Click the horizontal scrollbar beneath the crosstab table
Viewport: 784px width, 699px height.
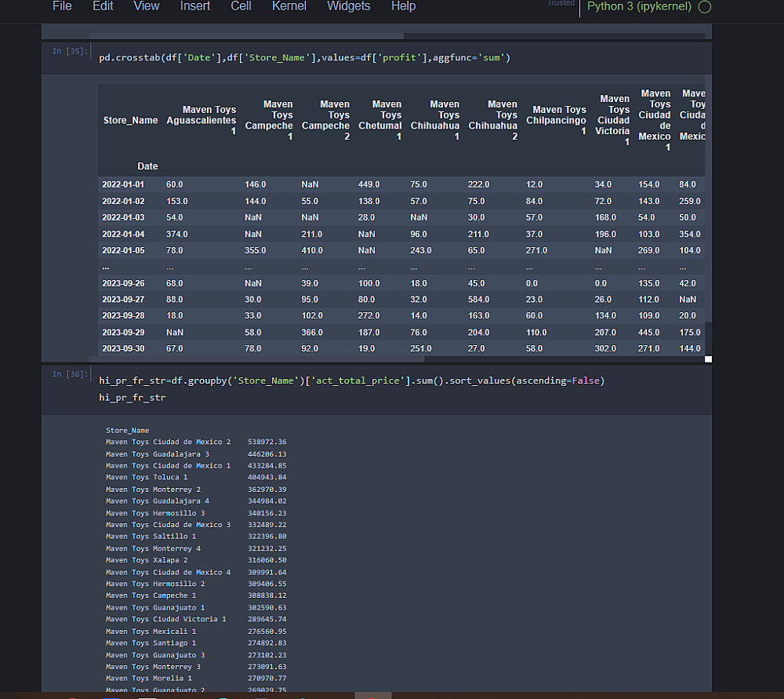pyautogui.click(x=256, y=359)
